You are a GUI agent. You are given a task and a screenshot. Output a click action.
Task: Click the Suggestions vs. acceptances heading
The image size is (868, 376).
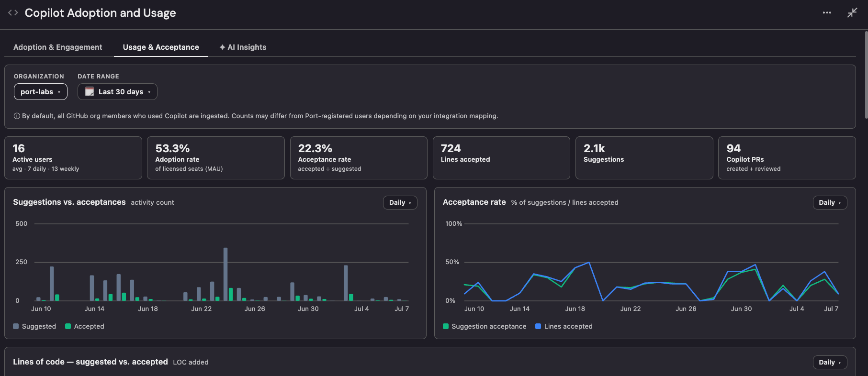point(69,202)
